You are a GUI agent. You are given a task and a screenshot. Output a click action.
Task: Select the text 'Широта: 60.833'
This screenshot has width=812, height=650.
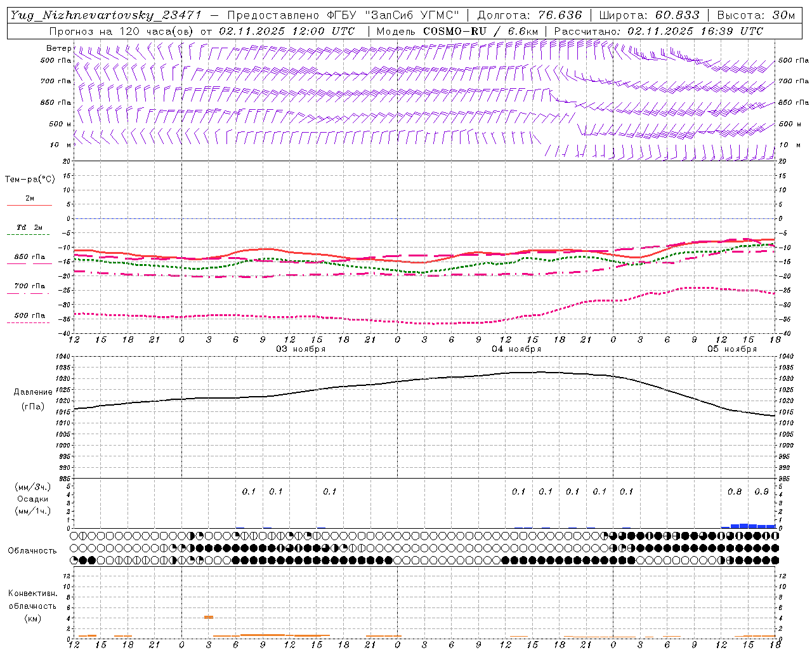(649, 15)
